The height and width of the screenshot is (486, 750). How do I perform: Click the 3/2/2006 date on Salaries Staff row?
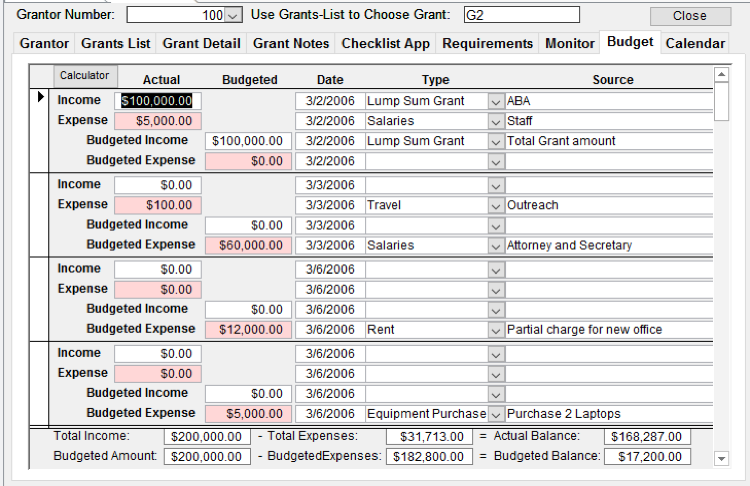pyautogui.click(x=330, y=122)
